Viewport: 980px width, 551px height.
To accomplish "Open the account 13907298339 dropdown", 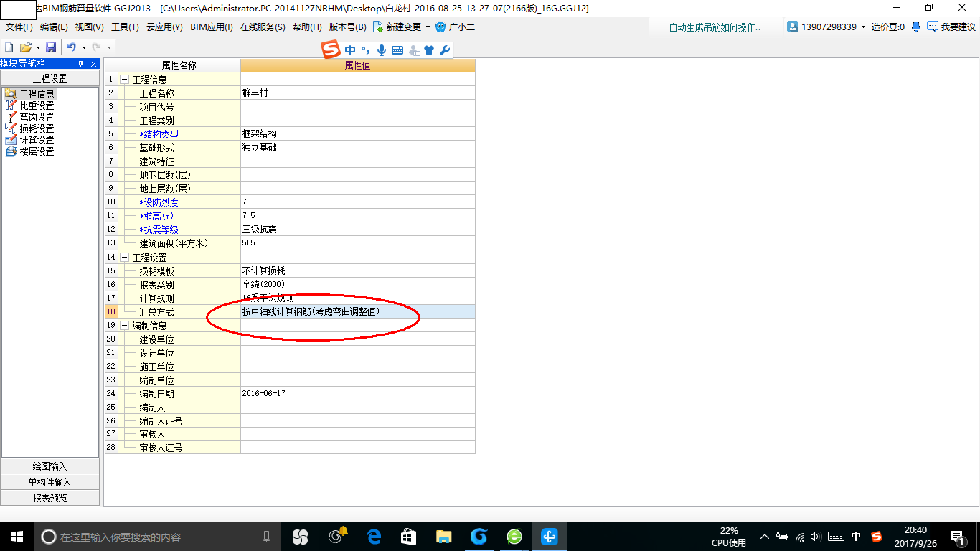I will point(863,27).
